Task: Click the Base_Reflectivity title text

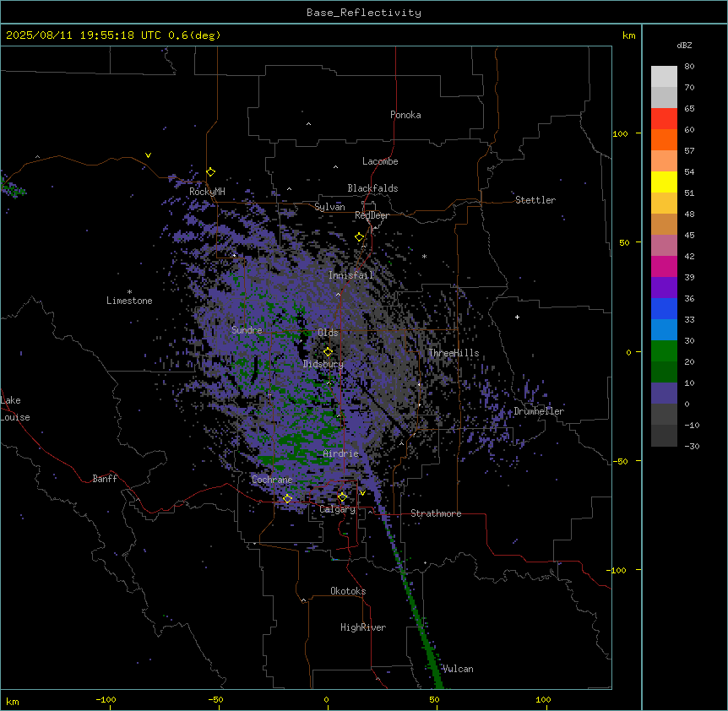Action: coord(364,13)
